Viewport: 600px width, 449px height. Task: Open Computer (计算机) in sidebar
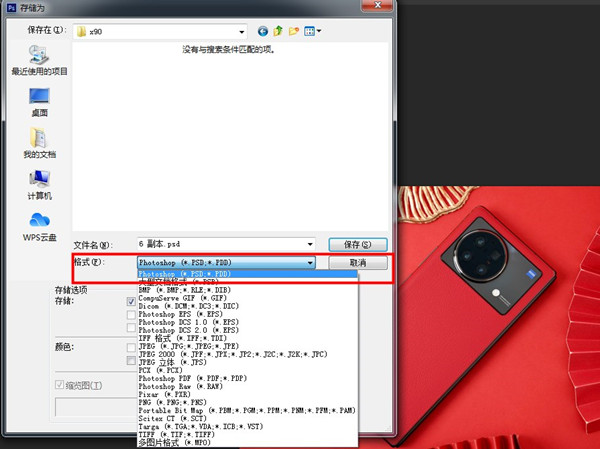(39, 185)
